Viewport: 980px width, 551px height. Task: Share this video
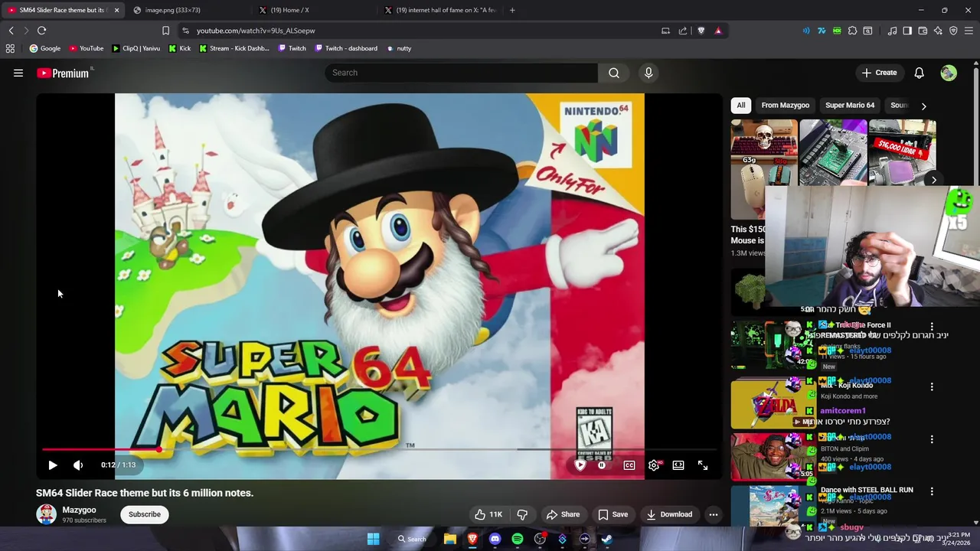[563, 514]
